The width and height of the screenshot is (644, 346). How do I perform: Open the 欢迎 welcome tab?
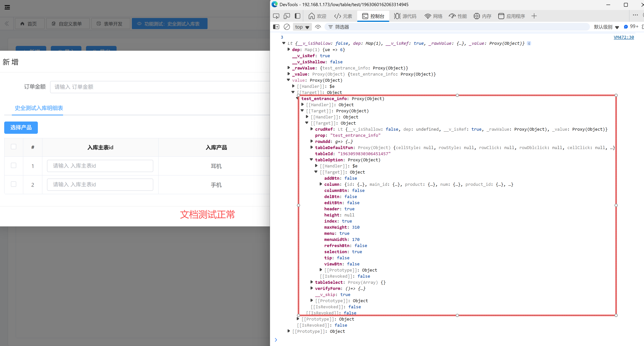[317, 16]
